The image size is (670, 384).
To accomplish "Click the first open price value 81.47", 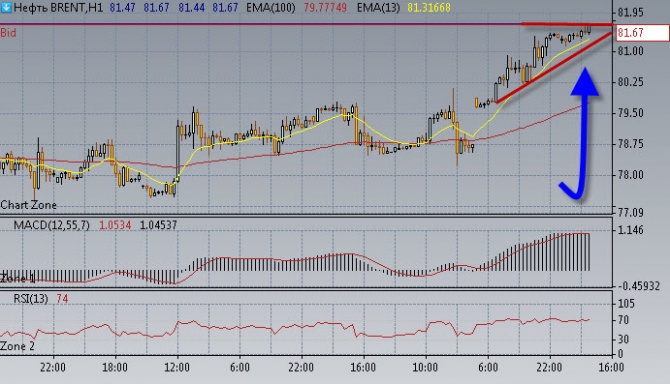I will [122, 7].
